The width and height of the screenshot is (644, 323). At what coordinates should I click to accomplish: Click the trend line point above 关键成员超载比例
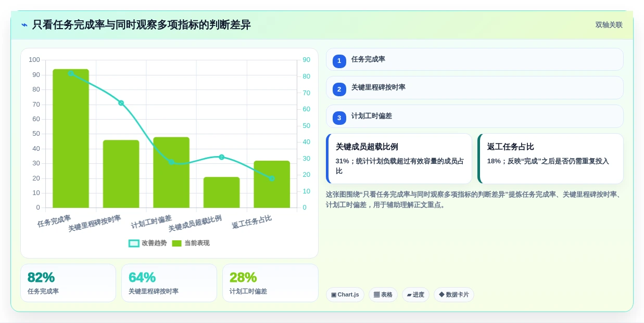click(221, 157)
